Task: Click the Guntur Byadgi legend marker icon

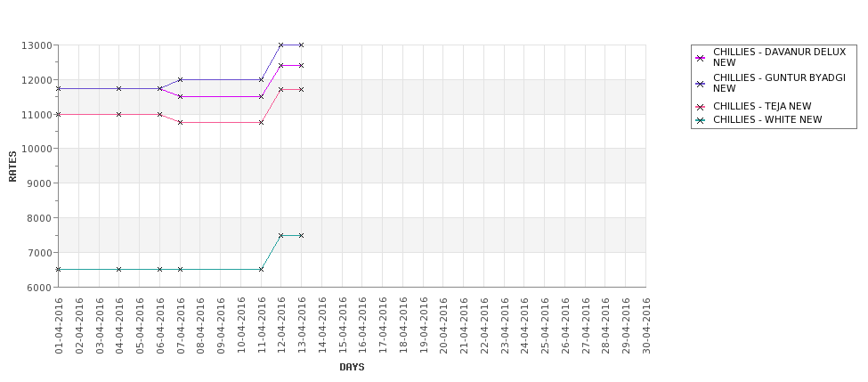Action: click(701, 84)
